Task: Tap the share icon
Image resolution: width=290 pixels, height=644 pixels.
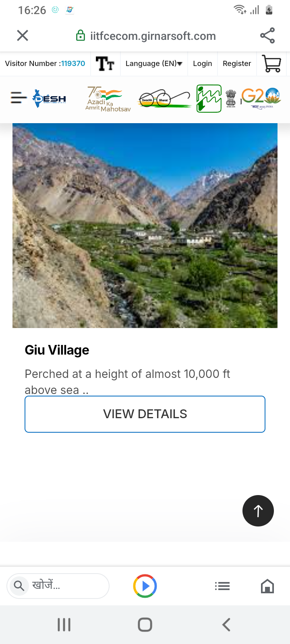Action: click(267, 36)
